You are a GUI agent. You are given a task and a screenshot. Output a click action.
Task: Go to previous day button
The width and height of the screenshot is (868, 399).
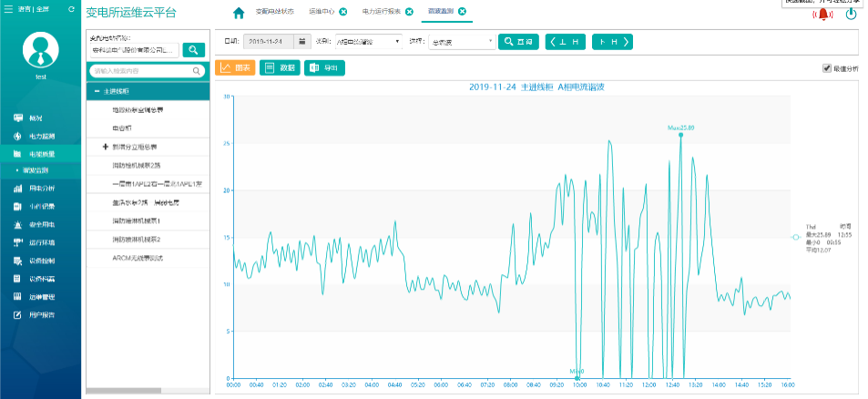[566, 42]
